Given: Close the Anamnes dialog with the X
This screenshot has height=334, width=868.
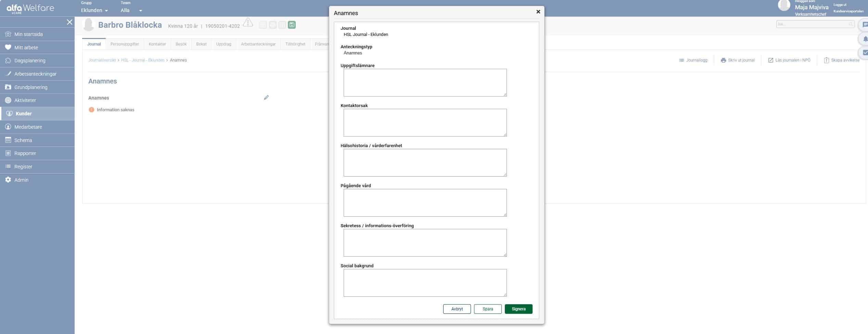Looking at the screenshot, I should [538, 12].
